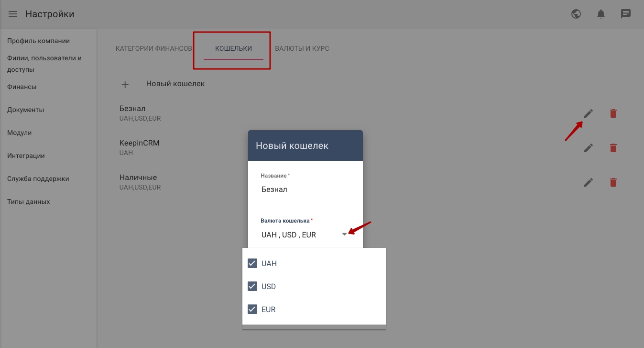Click the Настройки page title

point(50,14)
